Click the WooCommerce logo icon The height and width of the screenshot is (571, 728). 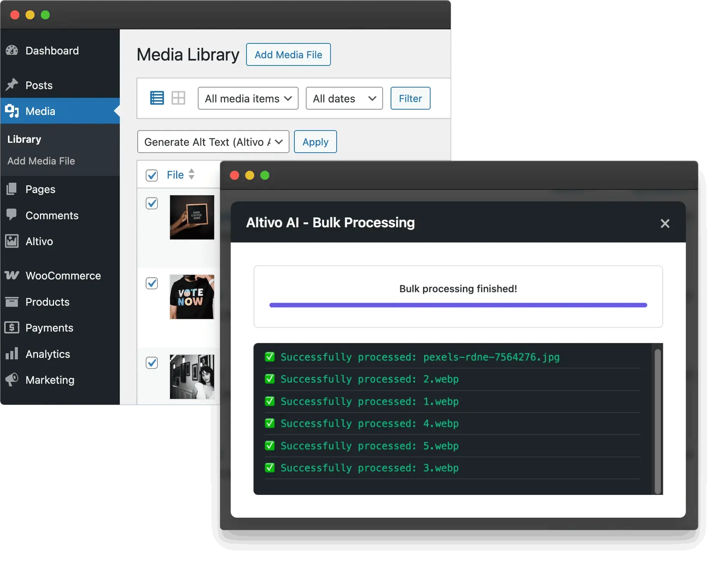point(12,275)
